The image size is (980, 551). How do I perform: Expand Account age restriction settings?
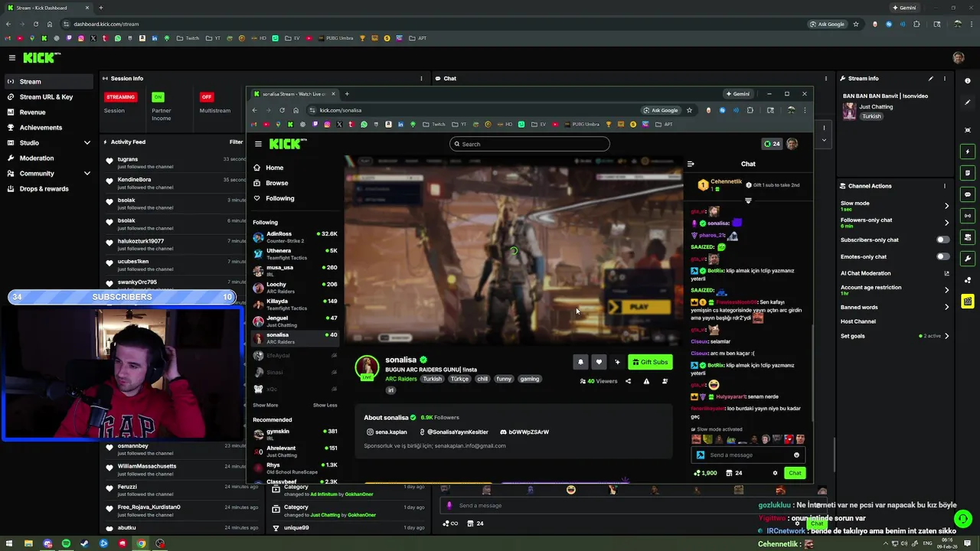click(946, 290)
